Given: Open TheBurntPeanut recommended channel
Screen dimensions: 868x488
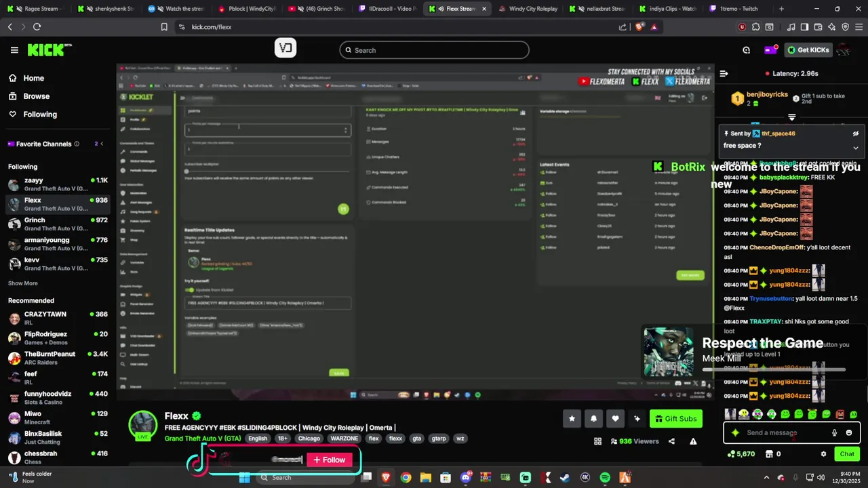Looking at the screenshot, I should 58,358.
